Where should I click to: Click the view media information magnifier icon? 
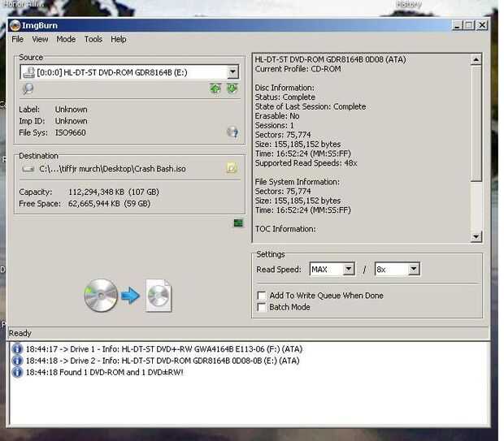[28, 89]
